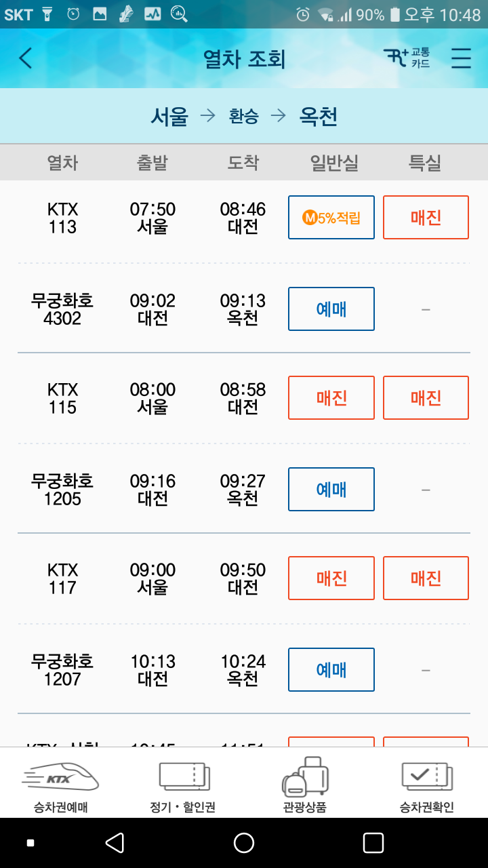The image size is (488, 868).
Task: Tap 매진 특실 button for KTX 117
Action: coord(426,578)
